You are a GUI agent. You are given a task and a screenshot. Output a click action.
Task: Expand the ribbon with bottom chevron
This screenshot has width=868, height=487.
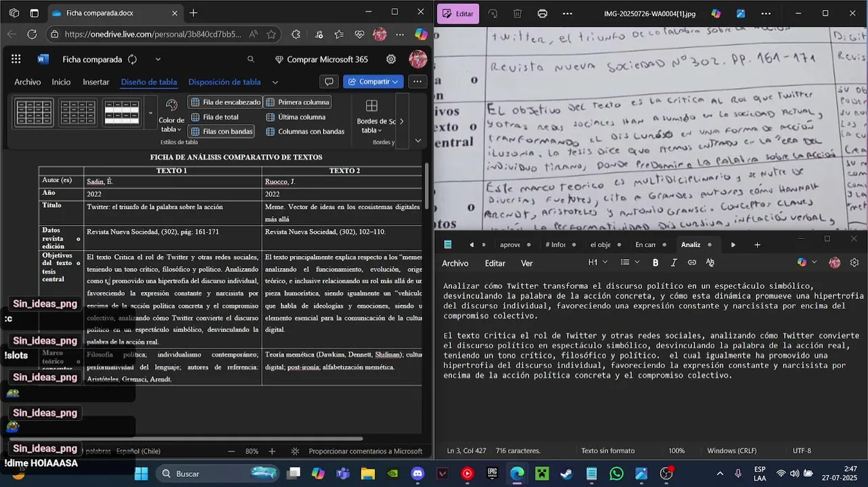417,141
